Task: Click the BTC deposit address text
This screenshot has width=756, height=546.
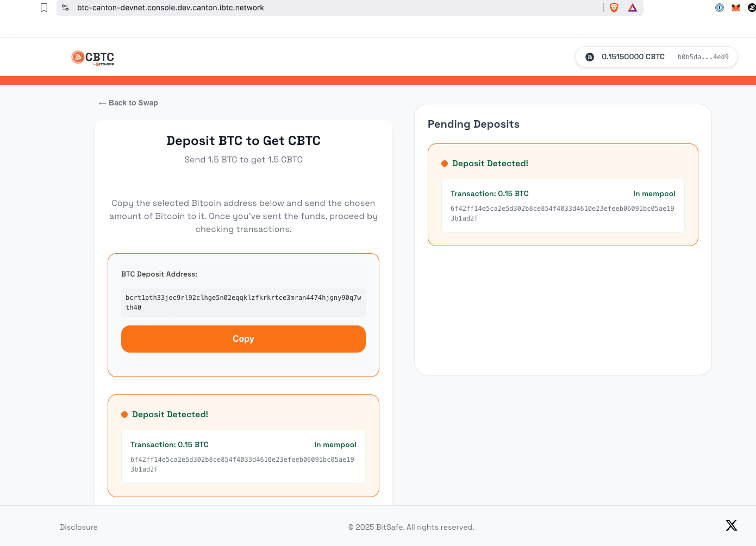Action: point(243,303)
